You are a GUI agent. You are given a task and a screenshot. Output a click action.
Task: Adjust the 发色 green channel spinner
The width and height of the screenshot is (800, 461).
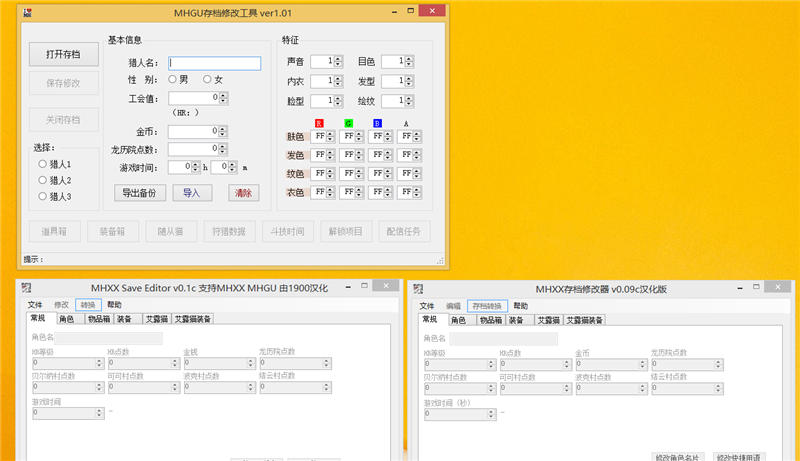pyautogui.click(x=359, y=155)
